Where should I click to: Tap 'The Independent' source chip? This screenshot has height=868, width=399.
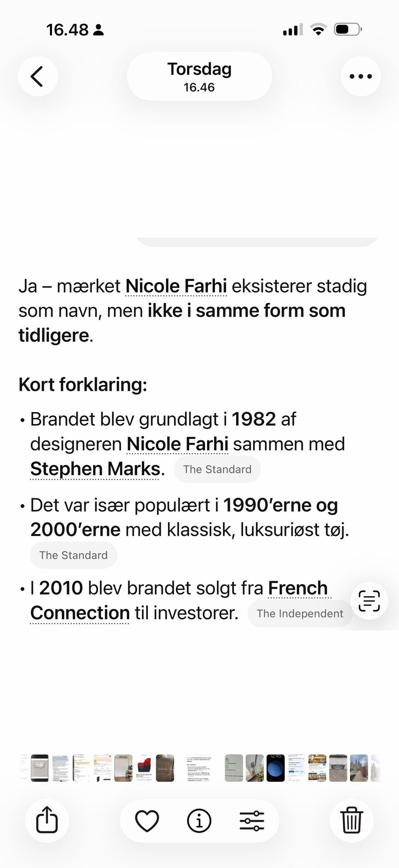click(300, 613)
